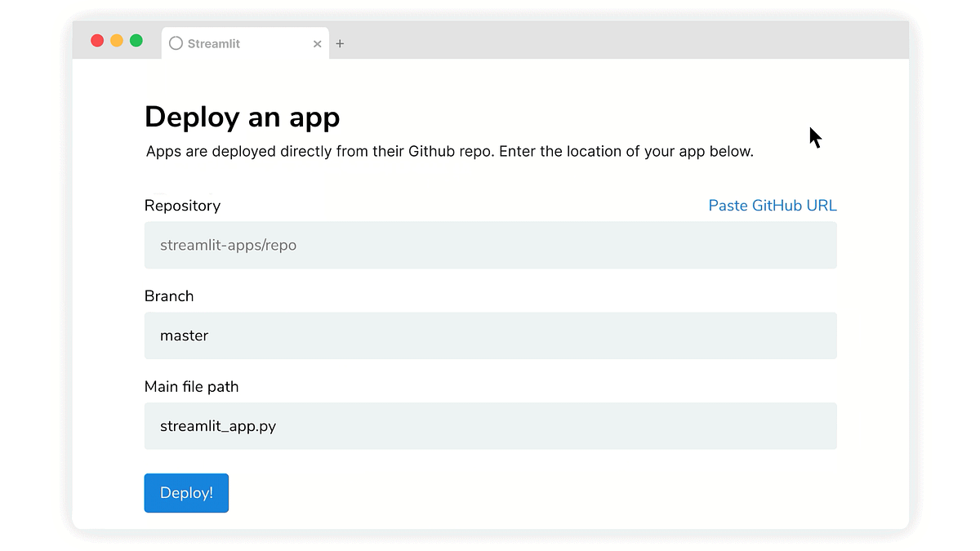Screen dimensions: 980x551
Task: Click the Main file path field
Action: click(490, 426)
